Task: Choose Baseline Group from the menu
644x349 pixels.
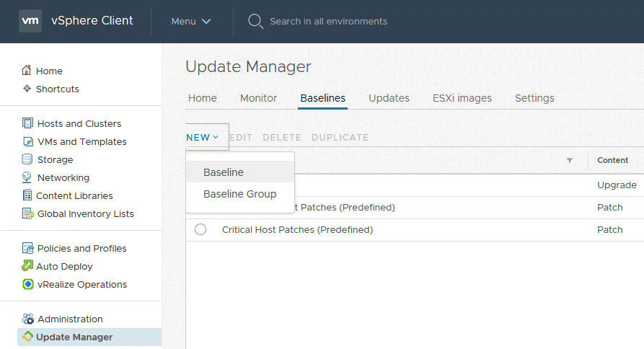Action: [239, 194]
